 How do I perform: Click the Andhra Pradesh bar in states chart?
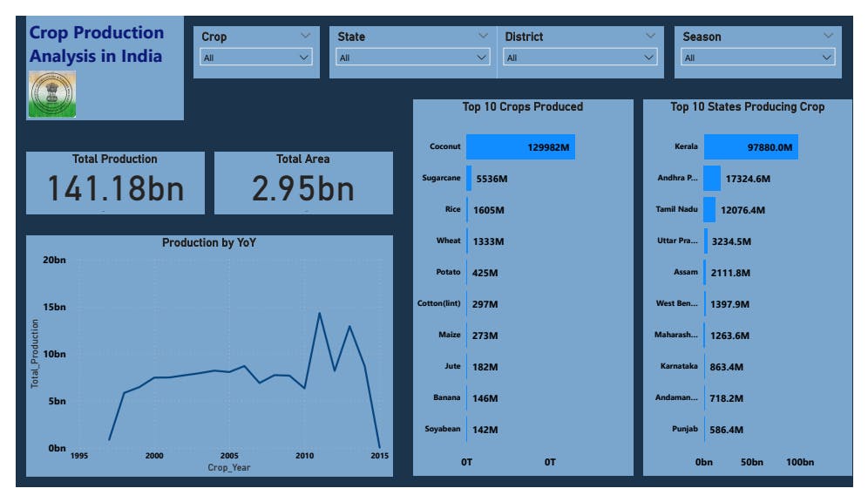click(x=712, y=179)
